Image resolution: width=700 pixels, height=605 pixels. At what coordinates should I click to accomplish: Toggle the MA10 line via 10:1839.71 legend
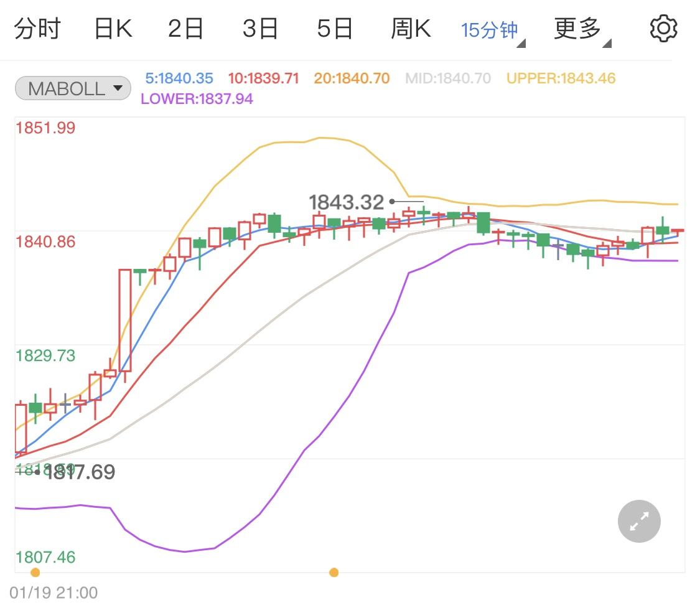(x=264, y=78)
